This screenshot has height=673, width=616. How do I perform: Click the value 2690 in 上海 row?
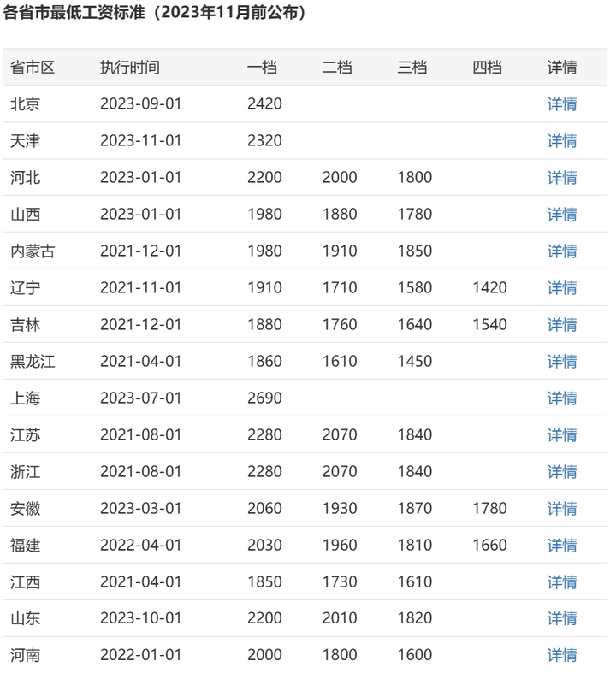tap(264, 398)
